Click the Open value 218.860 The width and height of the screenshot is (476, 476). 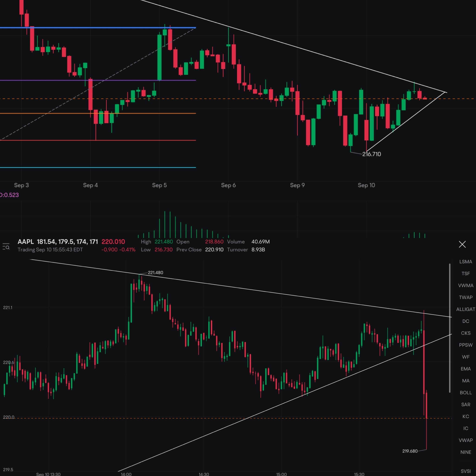[214, 242]
